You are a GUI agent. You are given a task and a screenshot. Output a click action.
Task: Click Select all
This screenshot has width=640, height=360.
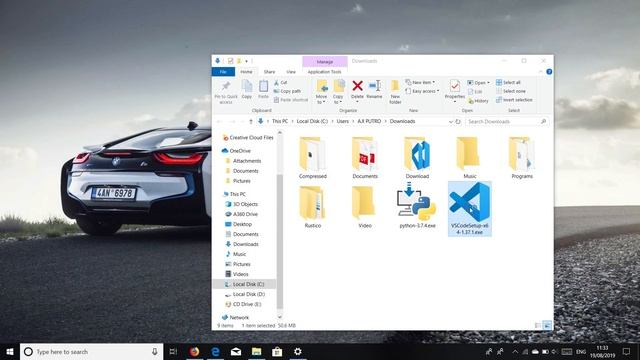click(x=508, y=82)
